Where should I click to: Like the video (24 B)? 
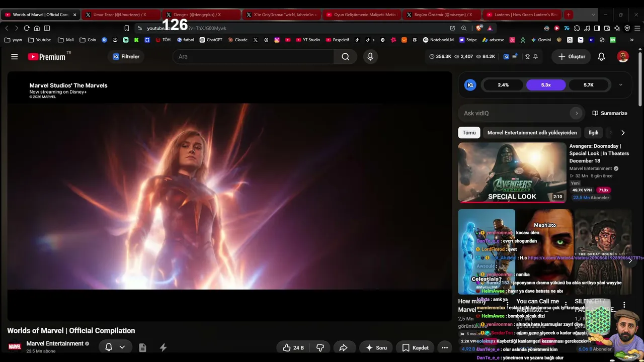coord(293,347)
